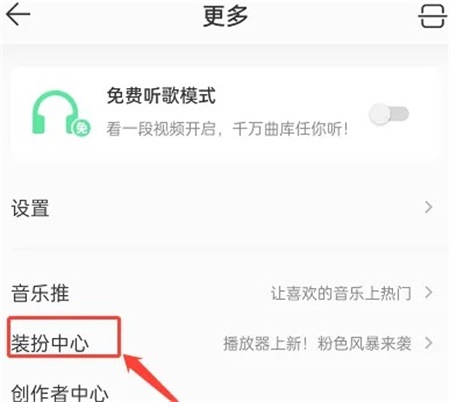Tap the 免费听歌模式 title text
This screenshot has height=402, width=450.
[x=161, y=96]
